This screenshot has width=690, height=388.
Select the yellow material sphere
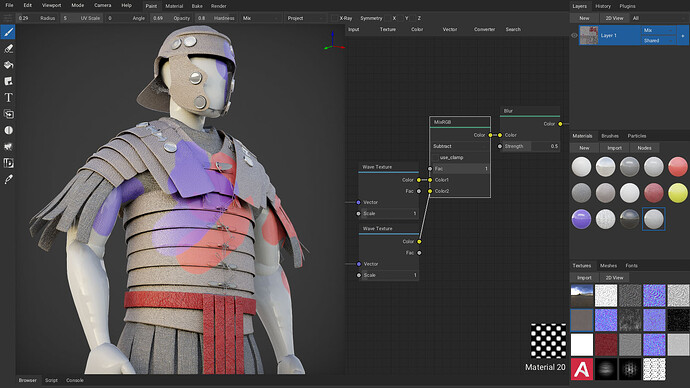coord(677,193)
